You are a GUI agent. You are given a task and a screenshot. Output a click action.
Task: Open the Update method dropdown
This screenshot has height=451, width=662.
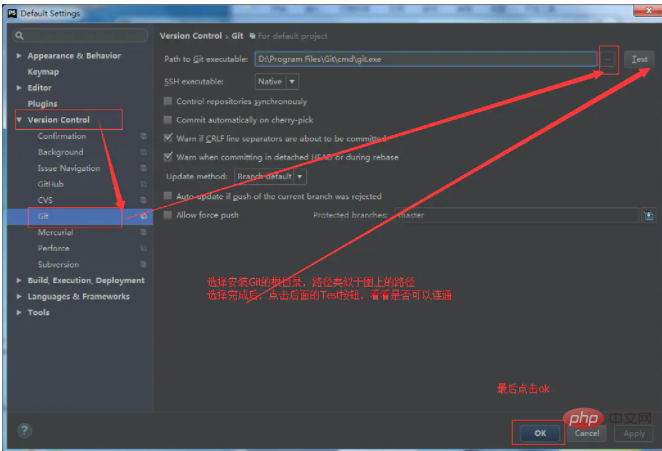pos(271,177)
